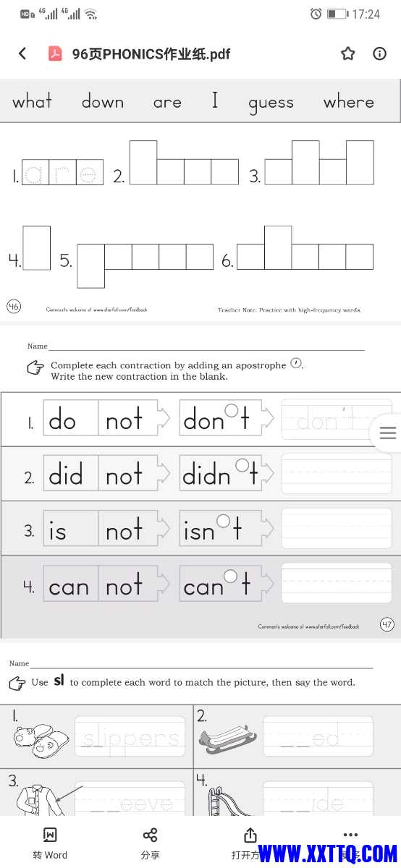The width and height of the screenshot is (401, 868).
Task: Favorite the document with the star icon
Action: point(348,54)
